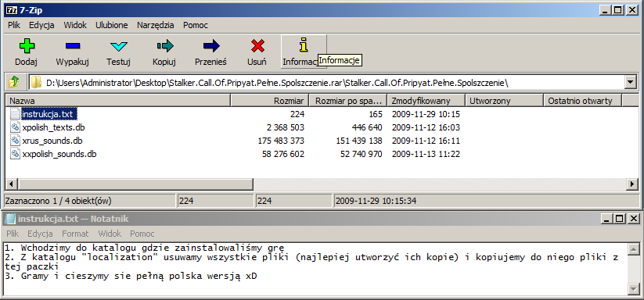Expand the address path dropdown arrow
644x300 pixels.
(x=631, y=82)
